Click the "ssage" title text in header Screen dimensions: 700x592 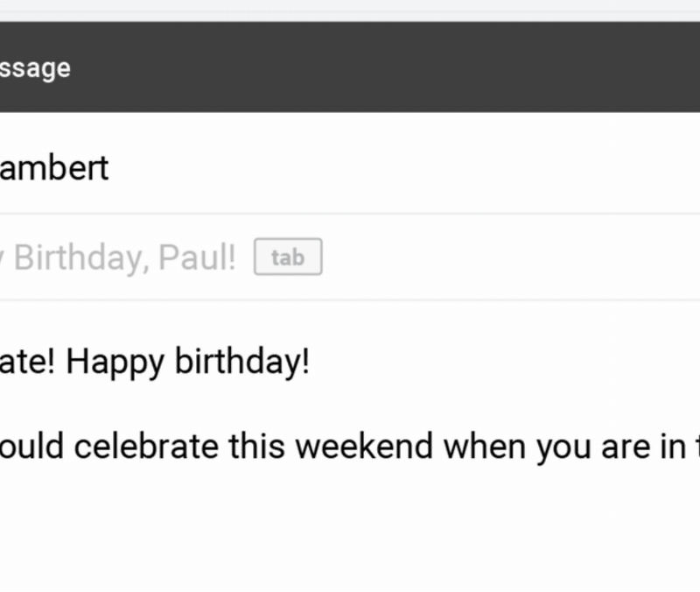35,67
